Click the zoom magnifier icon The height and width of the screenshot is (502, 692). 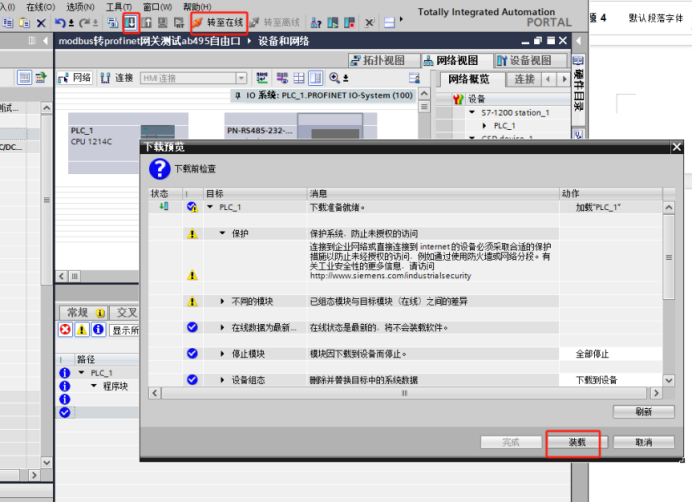click(335, 78)
